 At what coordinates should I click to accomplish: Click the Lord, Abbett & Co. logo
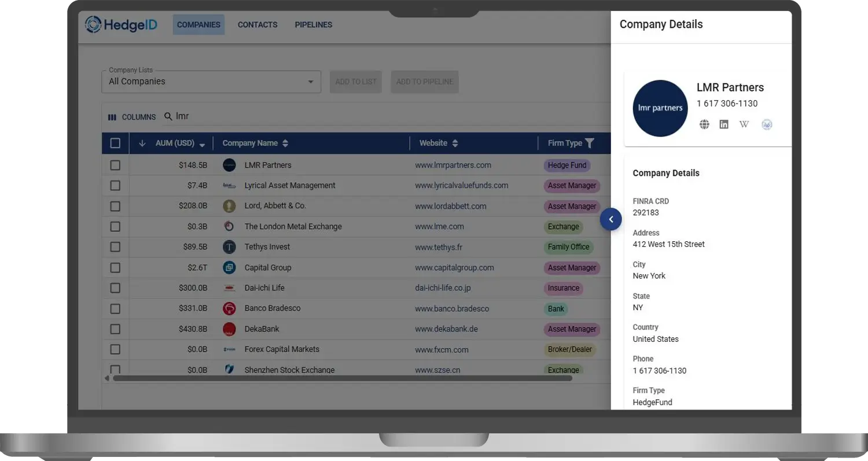pos(229,206)
